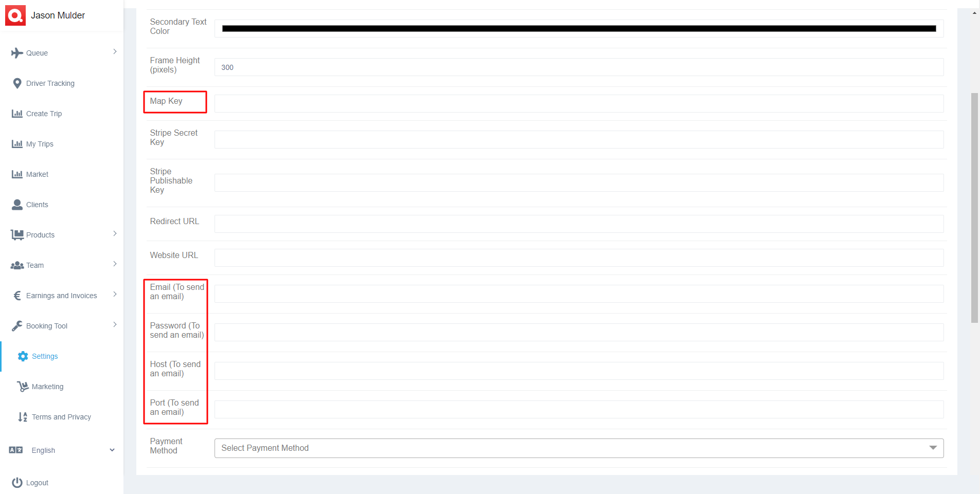This screenshot has width=980, height=494.
Task: Click the Redirect URL input field
Action: [579, 224]
